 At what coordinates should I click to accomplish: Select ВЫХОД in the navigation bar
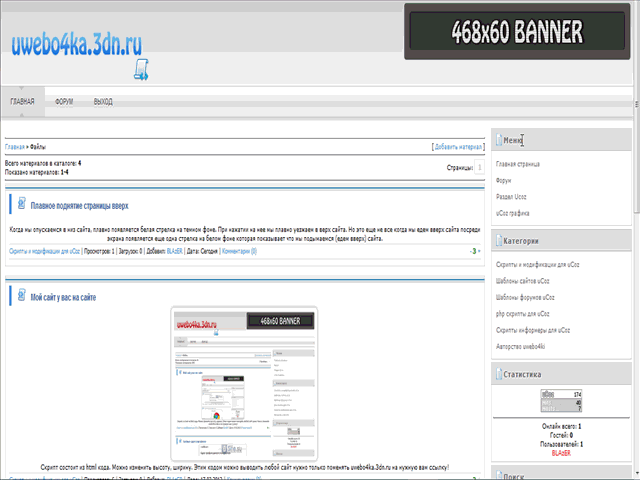click(x=103, y=102)
